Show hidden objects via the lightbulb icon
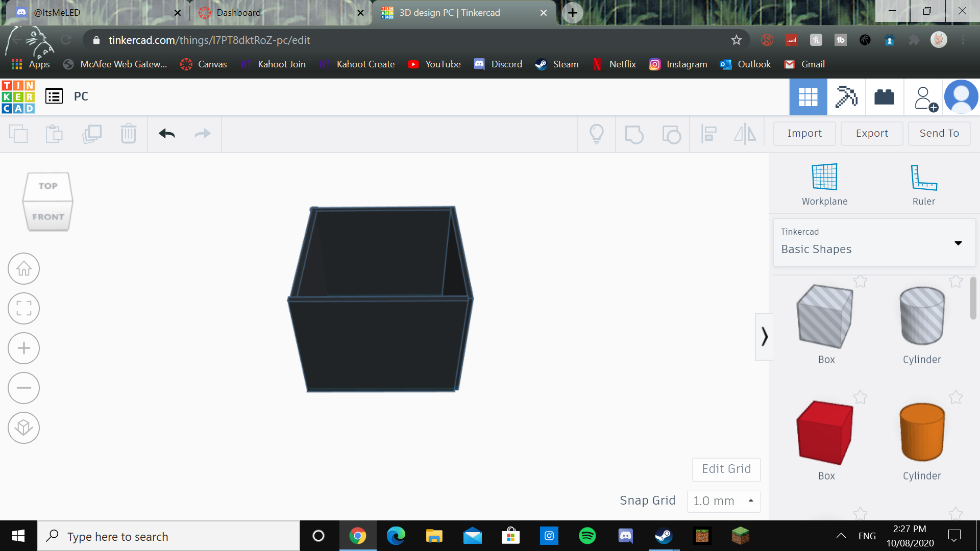 coord(597,134)
